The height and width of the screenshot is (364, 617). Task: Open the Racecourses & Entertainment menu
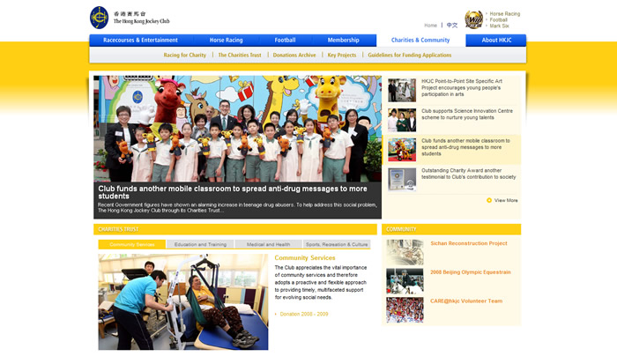tap(140, 41)
